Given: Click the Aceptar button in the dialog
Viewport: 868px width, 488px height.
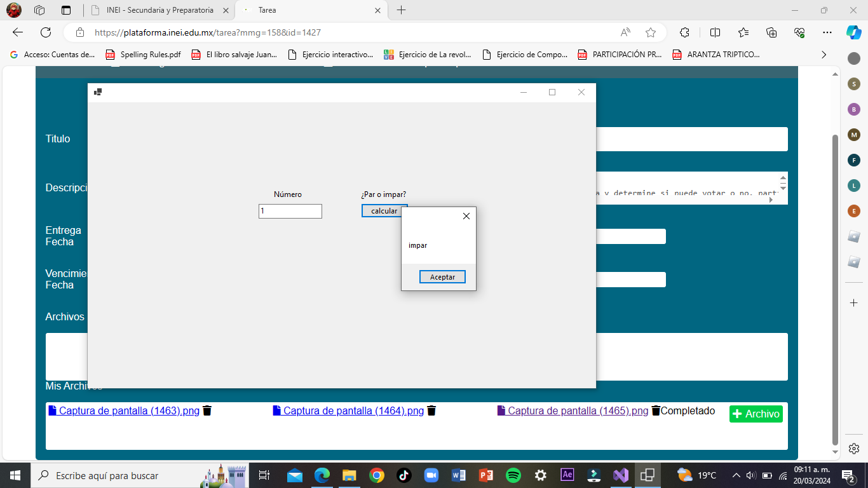Looking at the screenshot, I should [x=442, y=277].
